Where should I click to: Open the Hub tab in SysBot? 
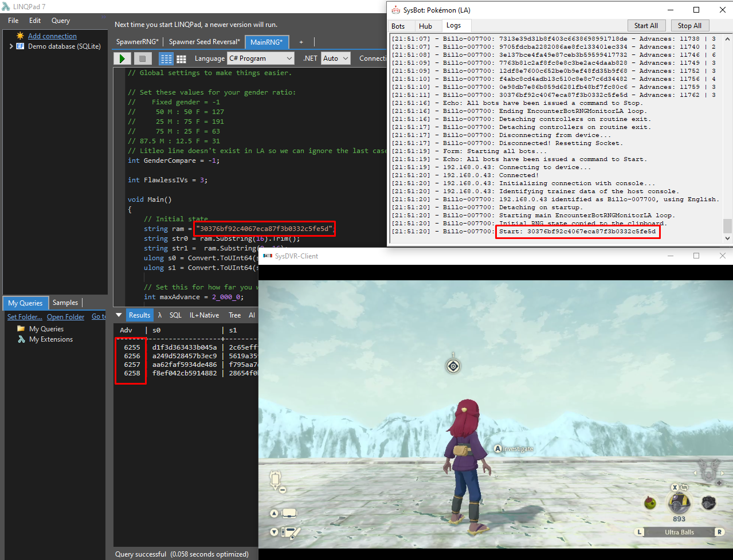pos(426,26)
